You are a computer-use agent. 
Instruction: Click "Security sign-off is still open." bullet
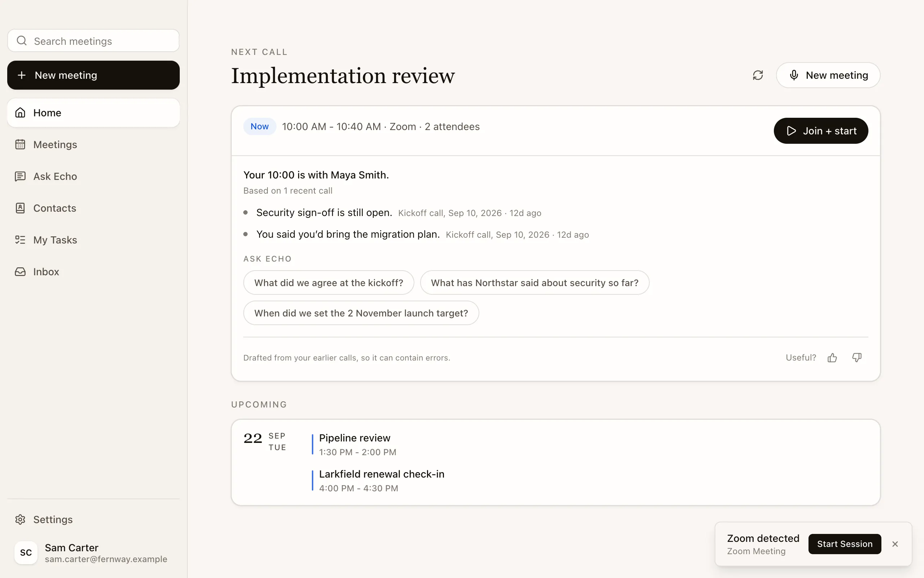[324, 212]
